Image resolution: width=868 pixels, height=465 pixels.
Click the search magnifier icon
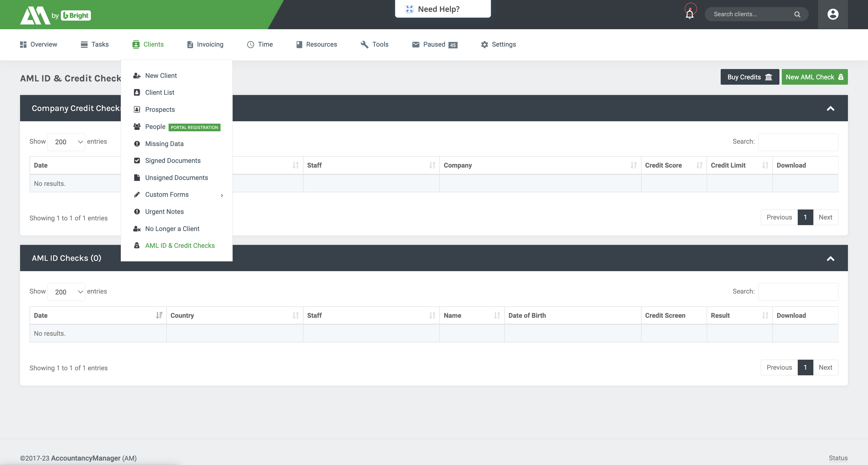797,14
